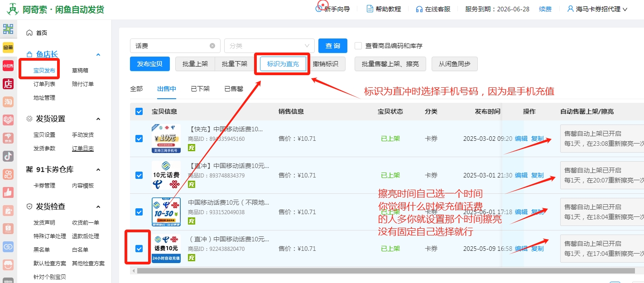Switch to the 已售罄 tab
The image size is (644, 283).
coord(234,89)
